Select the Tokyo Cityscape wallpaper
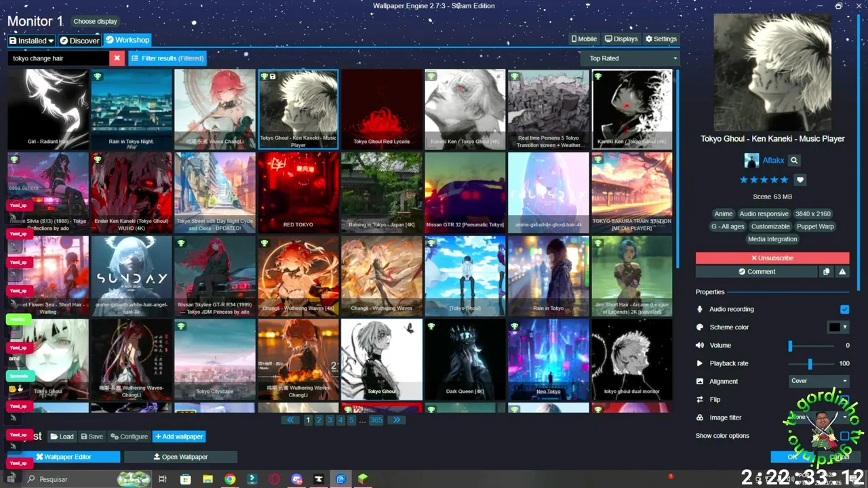The height and width of the screenshot is (488, 868). coord(214,359)
